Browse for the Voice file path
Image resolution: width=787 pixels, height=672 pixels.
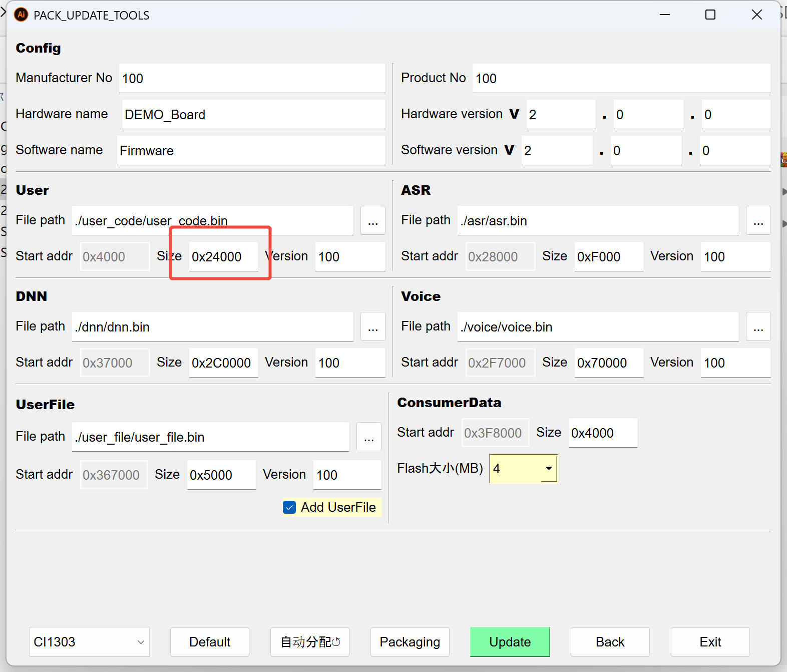(758, 327)
